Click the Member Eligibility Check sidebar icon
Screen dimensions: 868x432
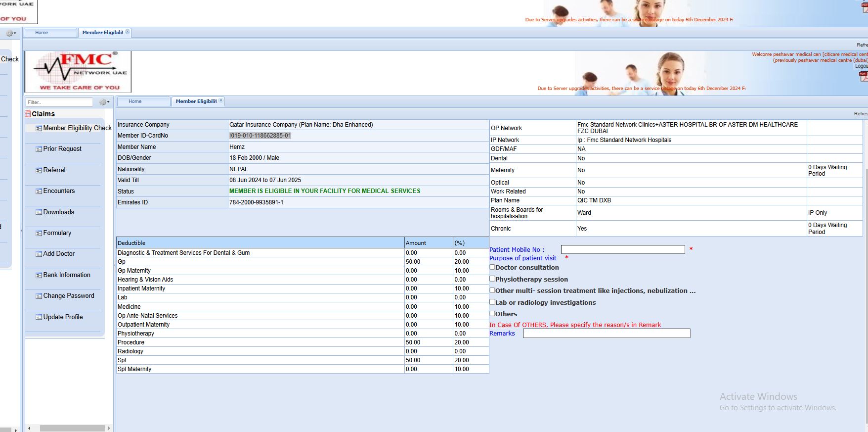[39, 128]
